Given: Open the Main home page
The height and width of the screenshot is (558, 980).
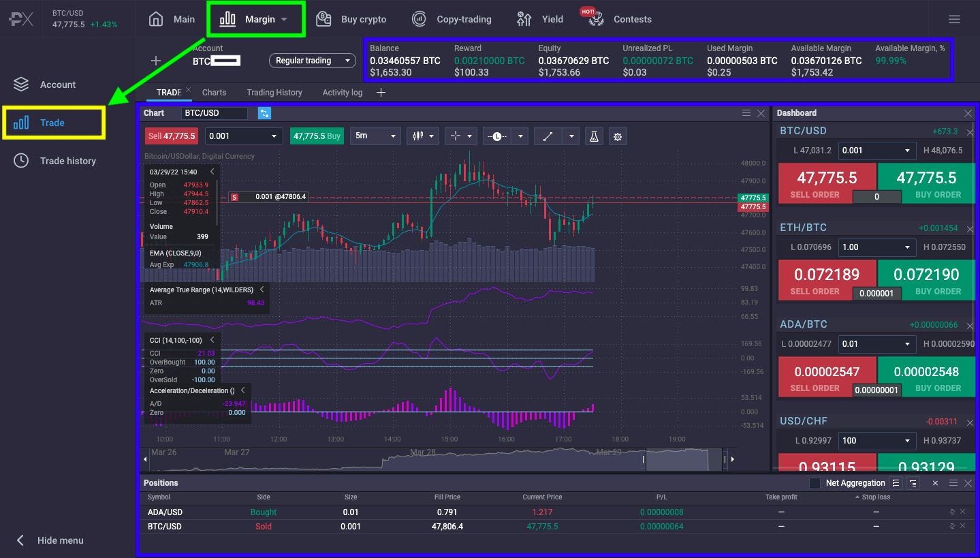Looking at the screenshot, I should 172,19.
